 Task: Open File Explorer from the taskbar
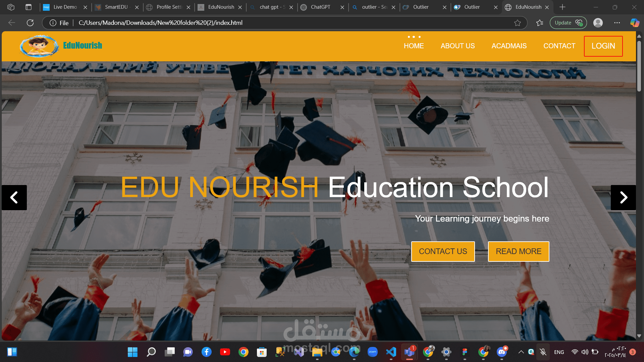coord(317,352)
